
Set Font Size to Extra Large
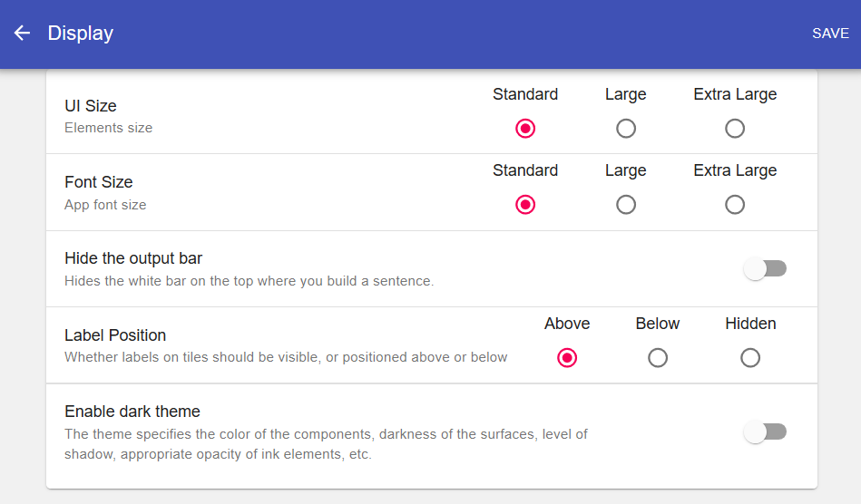pyautogui.click(x=735, y=205)
